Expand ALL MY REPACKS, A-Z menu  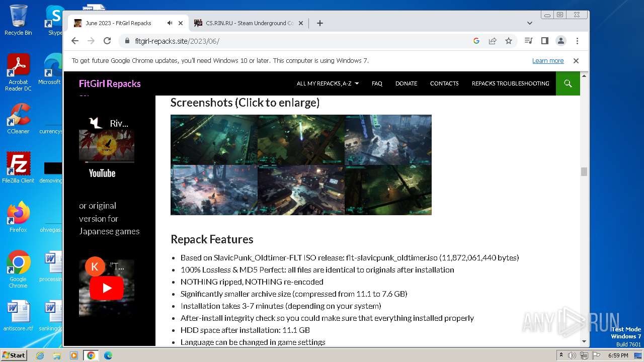(328, 83)
